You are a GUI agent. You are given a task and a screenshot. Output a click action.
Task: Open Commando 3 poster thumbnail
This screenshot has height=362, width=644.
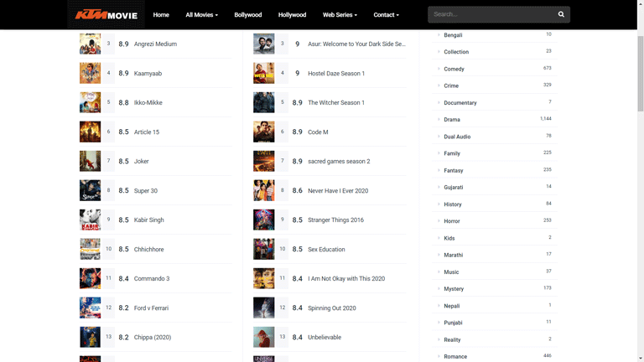click(x=90, y=278)
